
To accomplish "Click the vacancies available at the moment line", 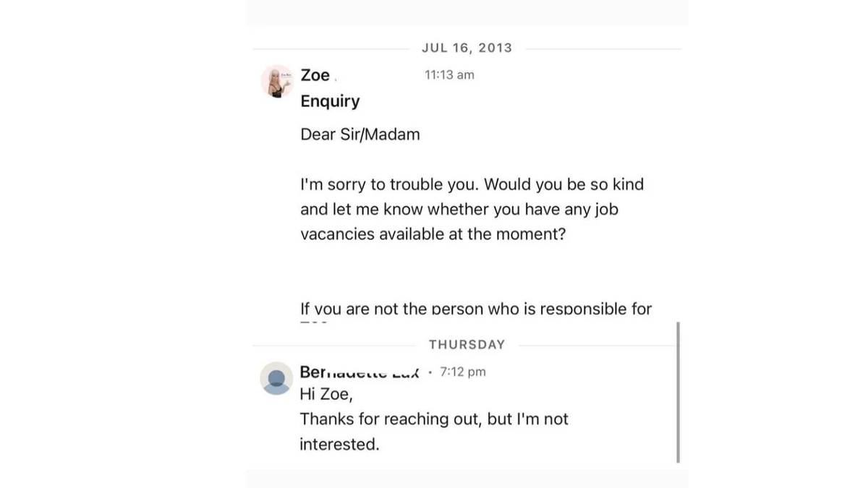I will (x=433, y=234).
